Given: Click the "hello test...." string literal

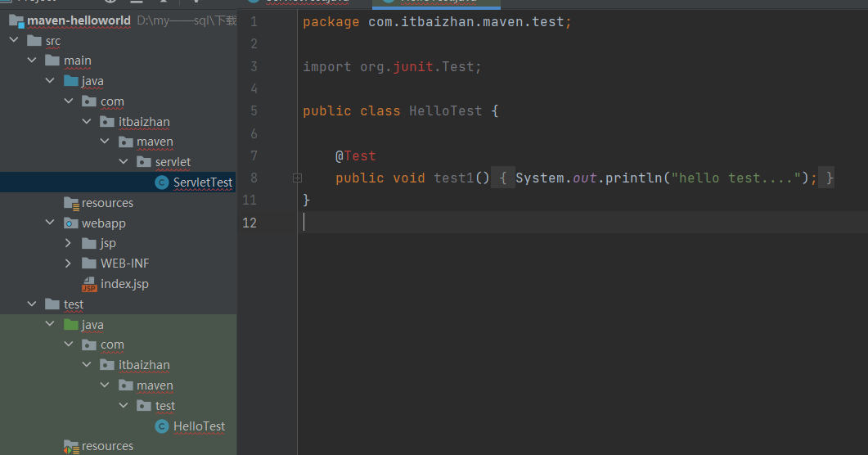Looking at the screenshot, I should point(736,178).
